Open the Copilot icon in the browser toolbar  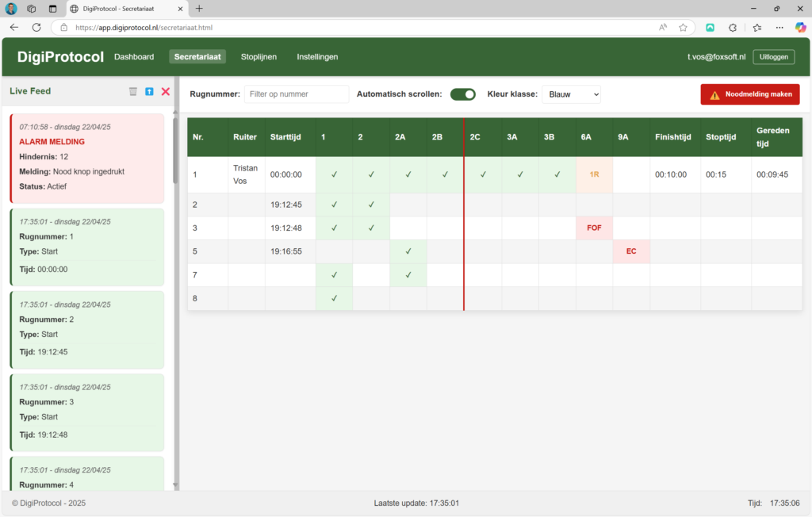click(801, 28)
